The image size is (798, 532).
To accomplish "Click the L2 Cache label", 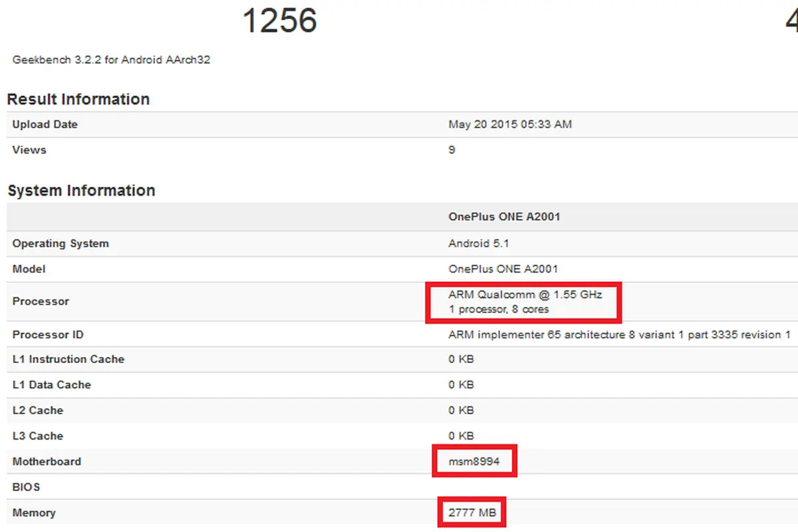I will (38, 410).
